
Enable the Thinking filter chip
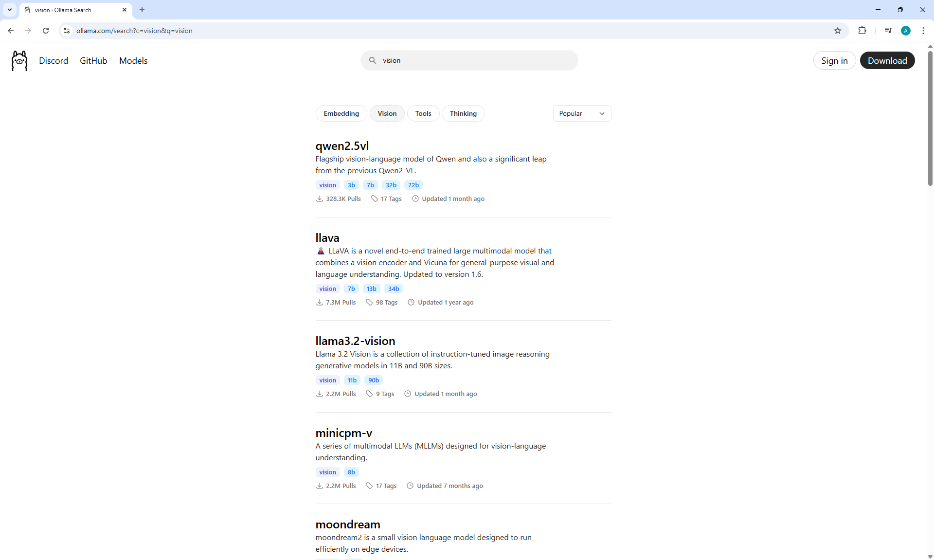click(x=463, y=113)
